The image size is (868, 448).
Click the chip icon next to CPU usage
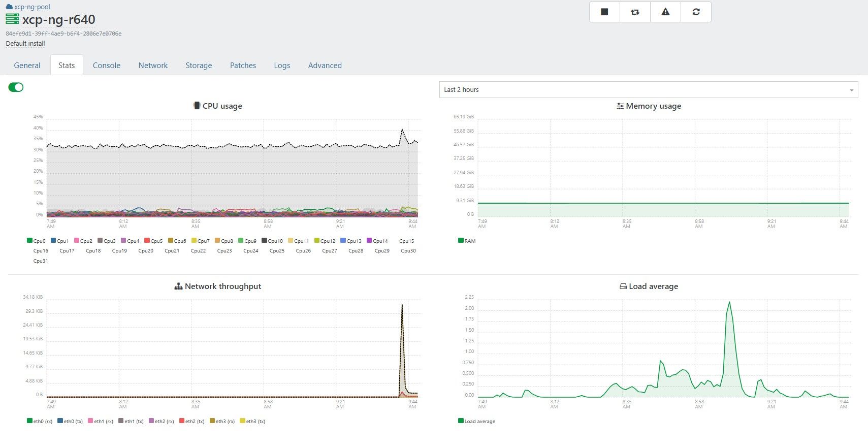point(197,106)
